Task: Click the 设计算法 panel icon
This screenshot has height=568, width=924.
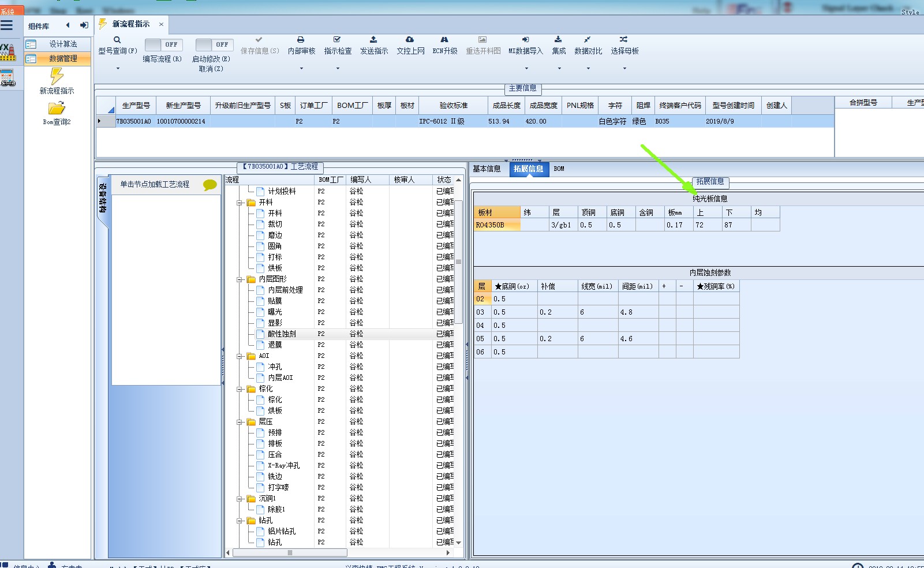Action: (x=31, y=44)
